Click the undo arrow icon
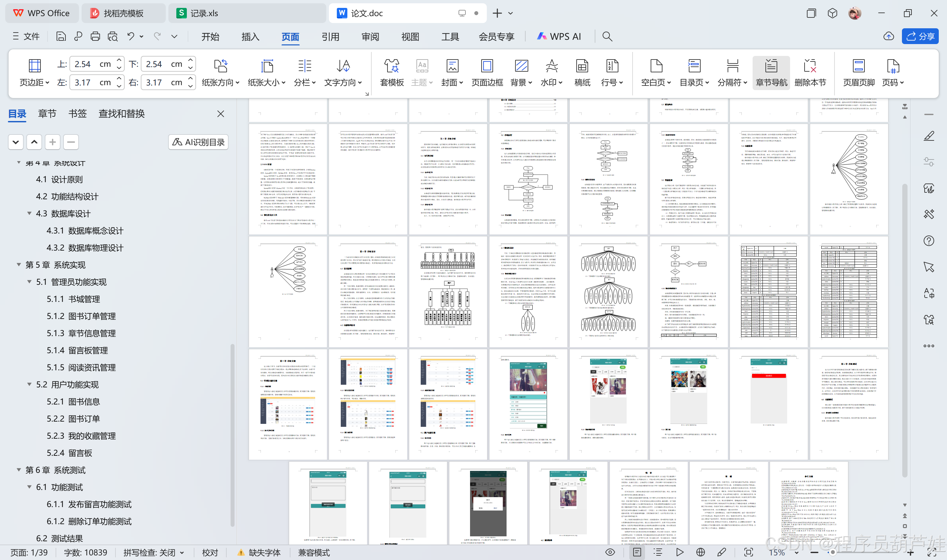 click(131, 36)
